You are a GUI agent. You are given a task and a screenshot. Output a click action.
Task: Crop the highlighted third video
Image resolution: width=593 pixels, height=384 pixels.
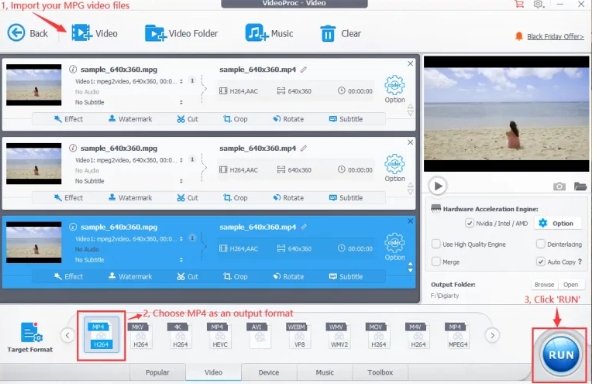(235, 277)
